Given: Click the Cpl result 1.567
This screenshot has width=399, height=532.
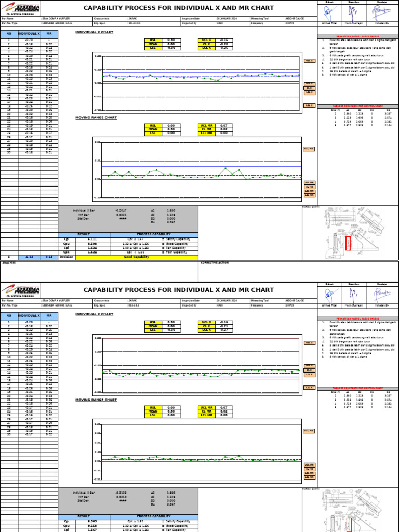Looking at the screenshot, I should coord(92,530).
